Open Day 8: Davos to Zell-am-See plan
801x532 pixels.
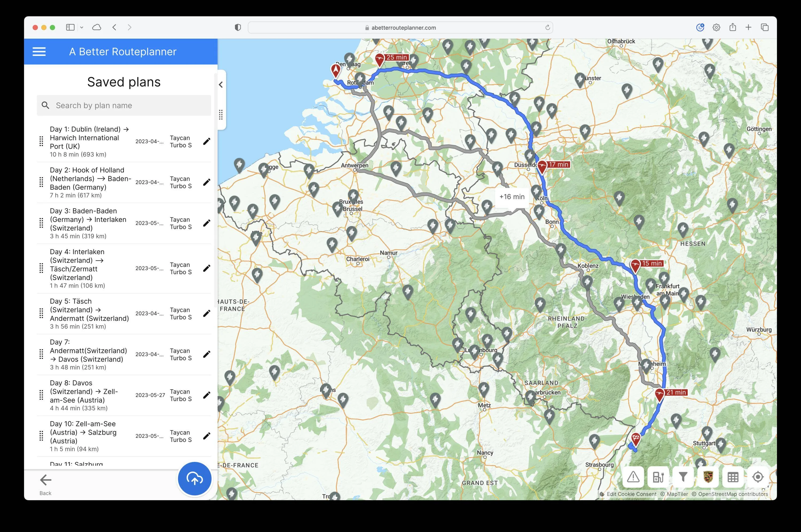(124, 395)
